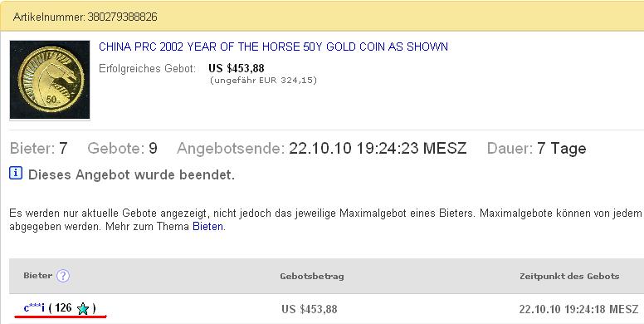Click the Angebotsende date 22.10.10 19:24:23 MESZ

click(378, 148)
